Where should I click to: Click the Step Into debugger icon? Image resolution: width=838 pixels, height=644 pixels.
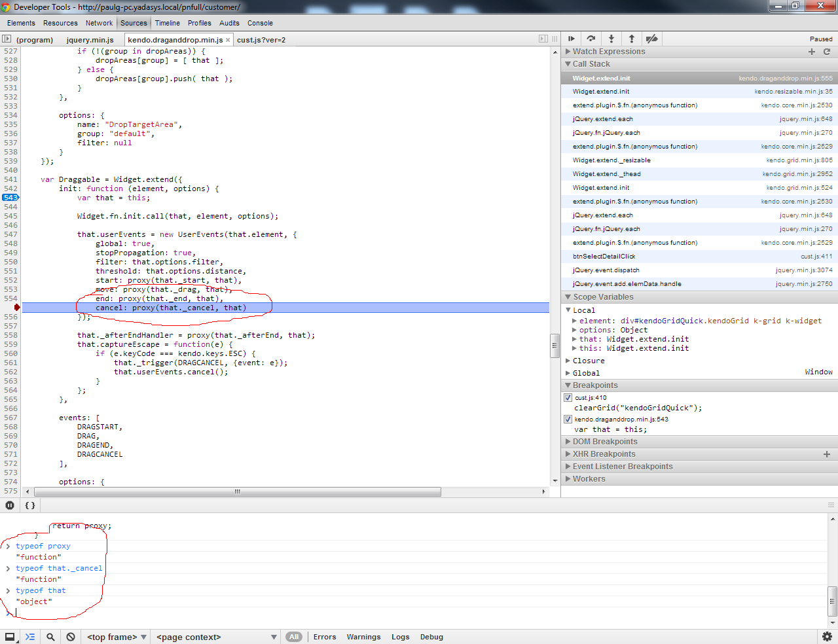[611, 39]
